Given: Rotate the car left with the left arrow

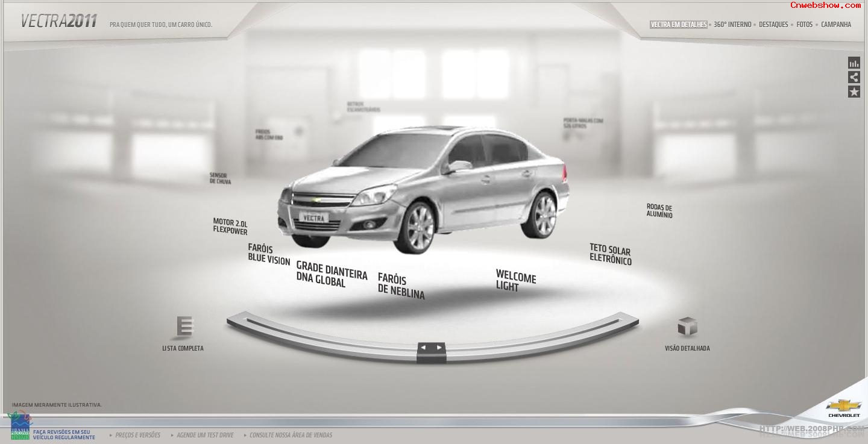Looking at the screenshot, I should click(x=423, y=348).
